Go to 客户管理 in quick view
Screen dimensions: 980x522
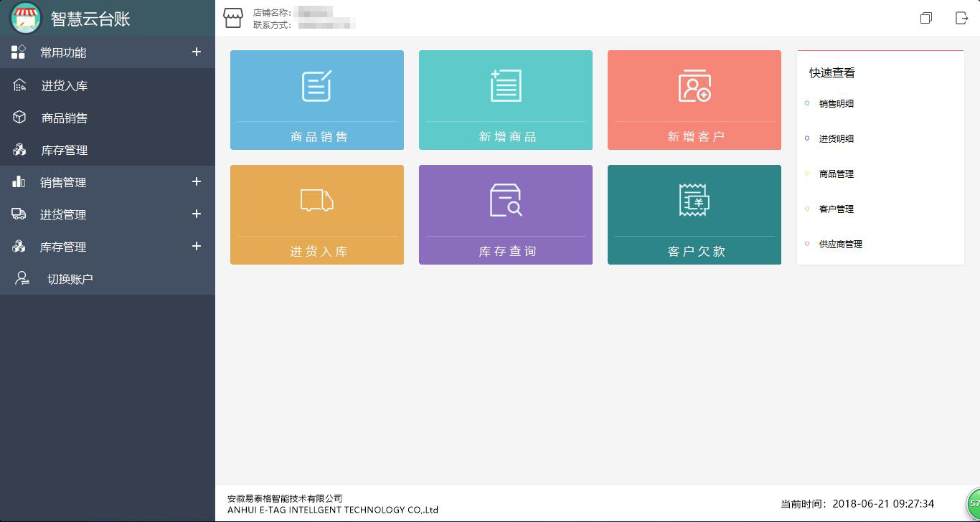click(836, 209)
